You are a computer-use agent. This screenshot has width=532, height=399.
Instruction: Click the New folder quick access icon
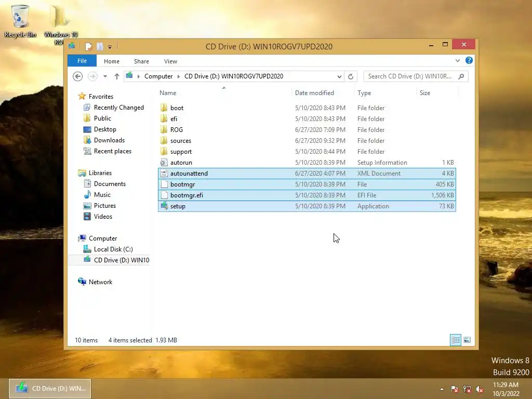pyautogui.click(x=100, y=46)
